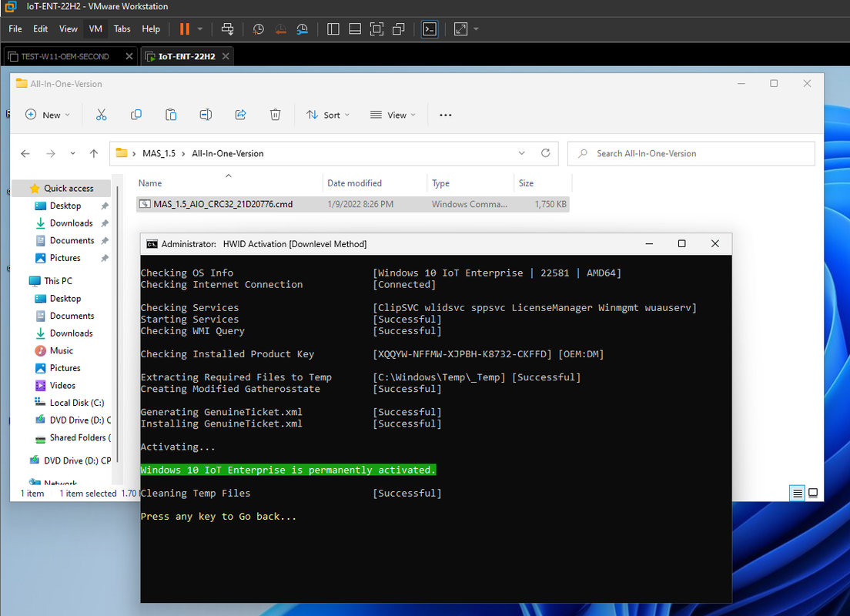This screenshot has height=616, width=850.
Task: Open the Help menu
Action: [151, 29]
